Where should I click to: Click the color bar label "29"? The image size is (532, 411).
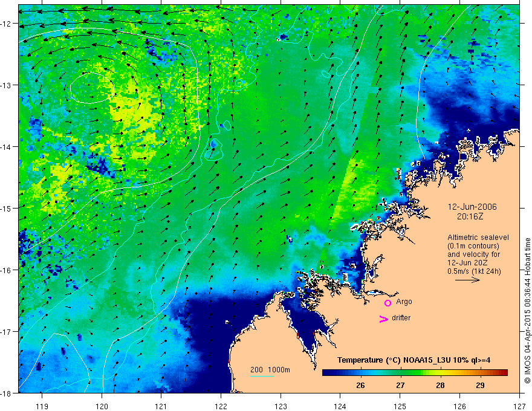pyautogui.click(x=480, y=385)
